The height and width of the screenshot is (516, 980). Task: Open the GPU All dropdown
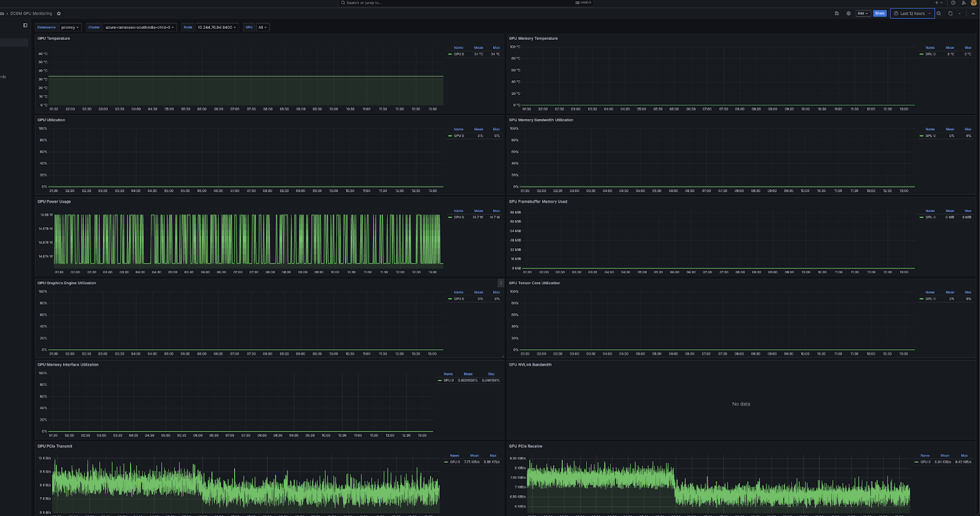(x=263, y=28)
